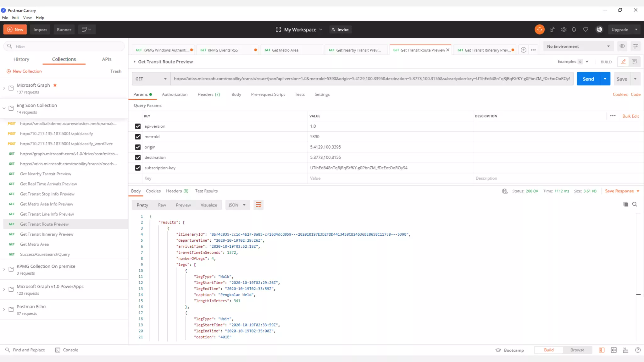Screen dimensions: 644x362
Task: Expand the Microsoft Graph collection
Action: pyautogui.click(x=4, y=88)
